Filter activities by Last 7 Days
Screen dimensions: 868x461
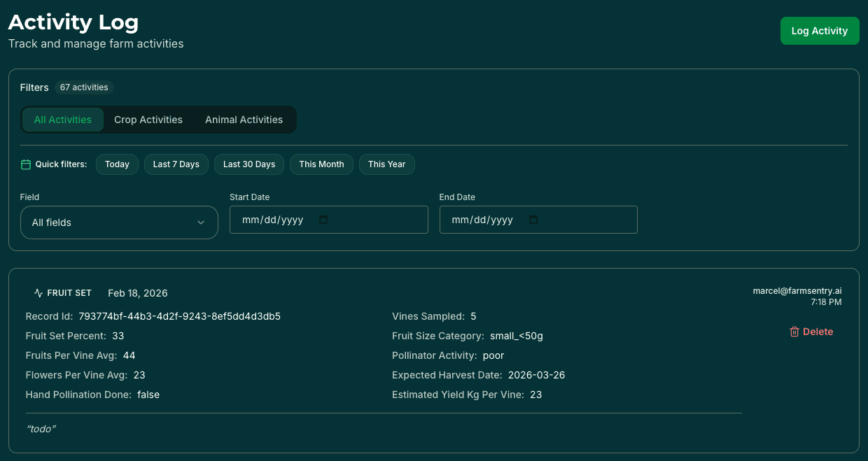pyautogui.click(x=176, y=164)
